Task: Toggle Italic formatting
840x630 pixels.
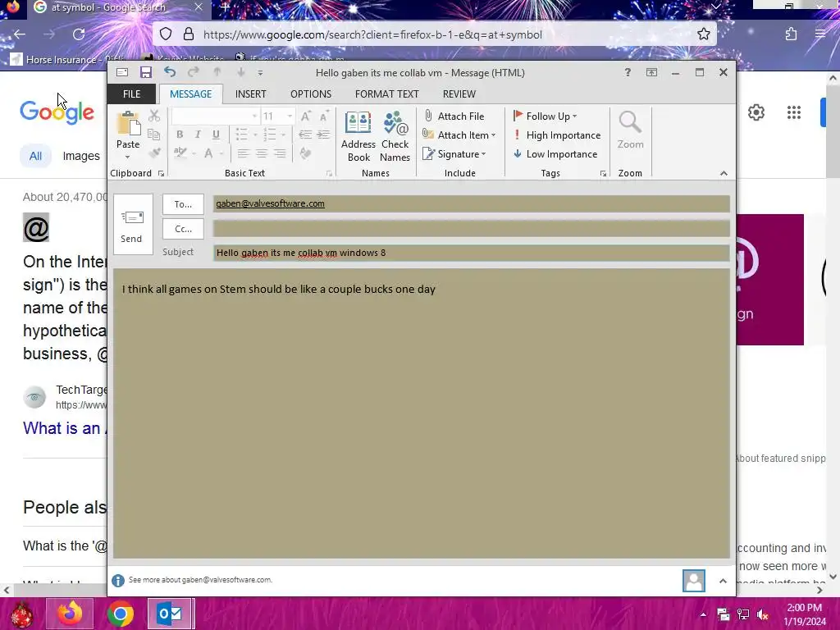Action: click(x=198, y=135)
